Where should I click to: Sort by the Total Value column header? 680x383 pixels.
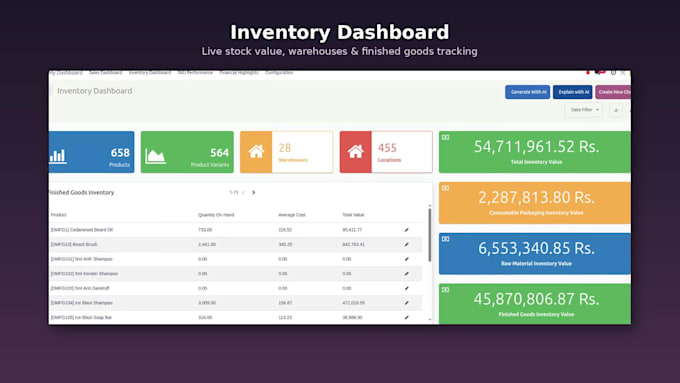(353, 215)
